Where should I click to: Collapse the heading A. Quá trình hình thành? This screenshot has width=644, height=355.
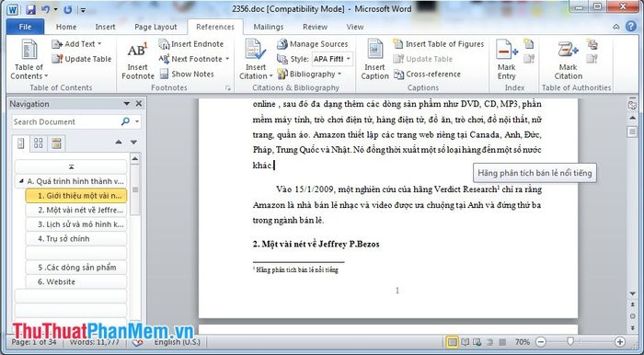21,181
